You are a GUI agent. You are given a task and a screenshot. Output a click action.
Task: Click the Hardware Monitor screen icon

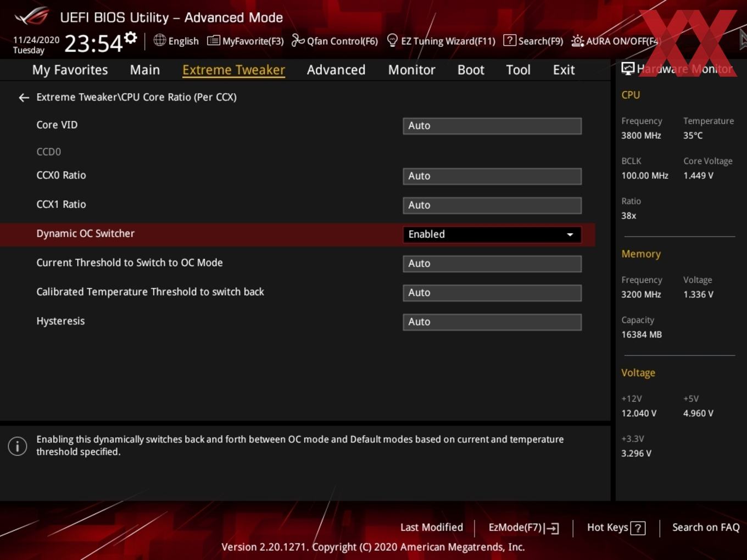pos(628,69)
